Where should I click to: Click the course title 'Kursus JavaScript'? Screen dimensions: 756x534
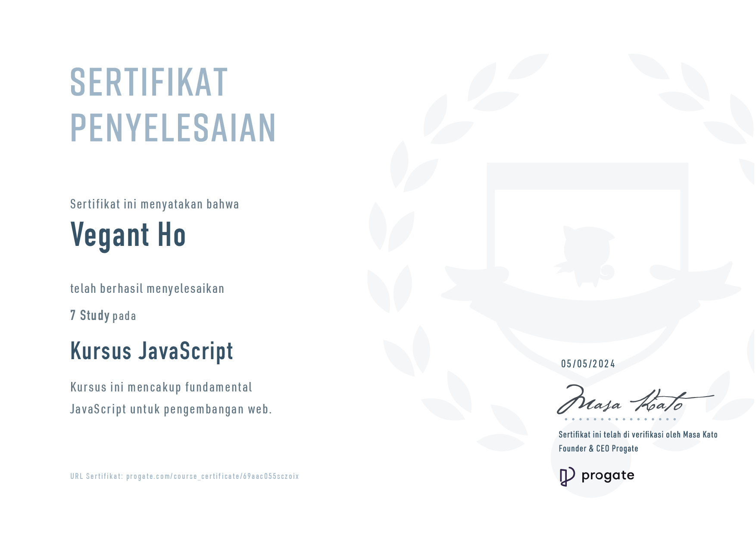[152, 351]
